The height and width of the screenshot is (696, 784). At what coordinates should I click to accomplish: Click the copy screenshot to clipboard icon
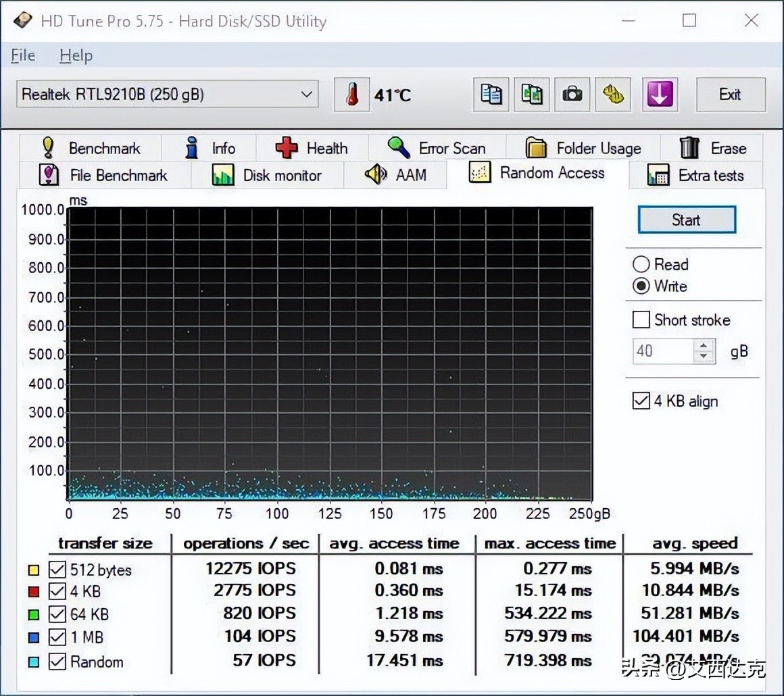pos(531,95)
